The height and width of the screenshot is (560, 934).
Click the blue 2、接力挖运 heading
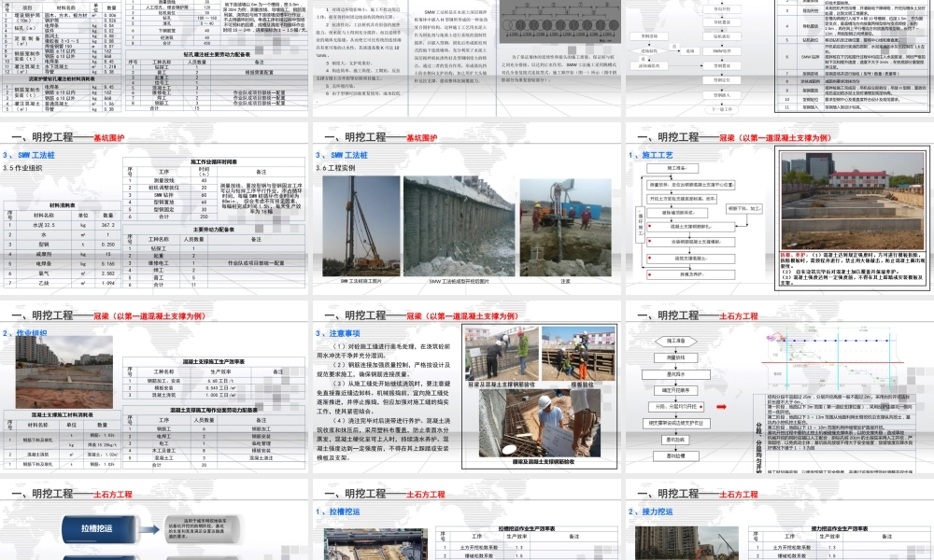(x=650, y=511)
